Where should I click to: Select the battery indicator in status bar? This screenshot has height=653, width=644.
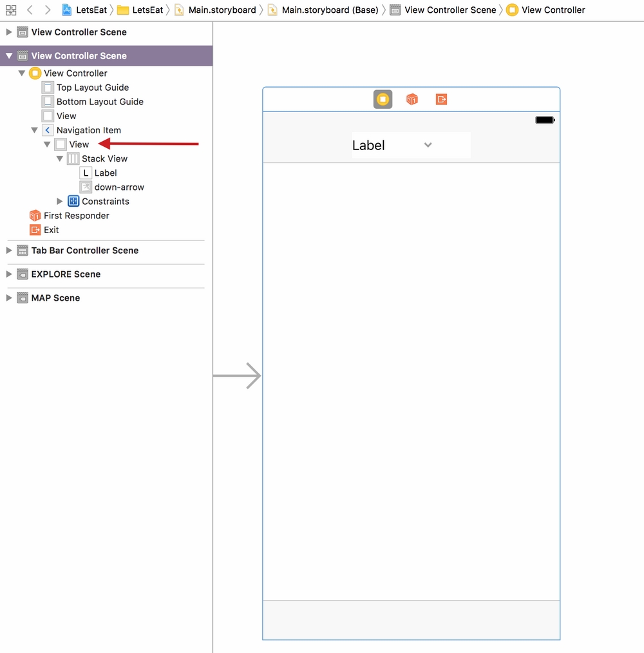(x=545, y=120)
